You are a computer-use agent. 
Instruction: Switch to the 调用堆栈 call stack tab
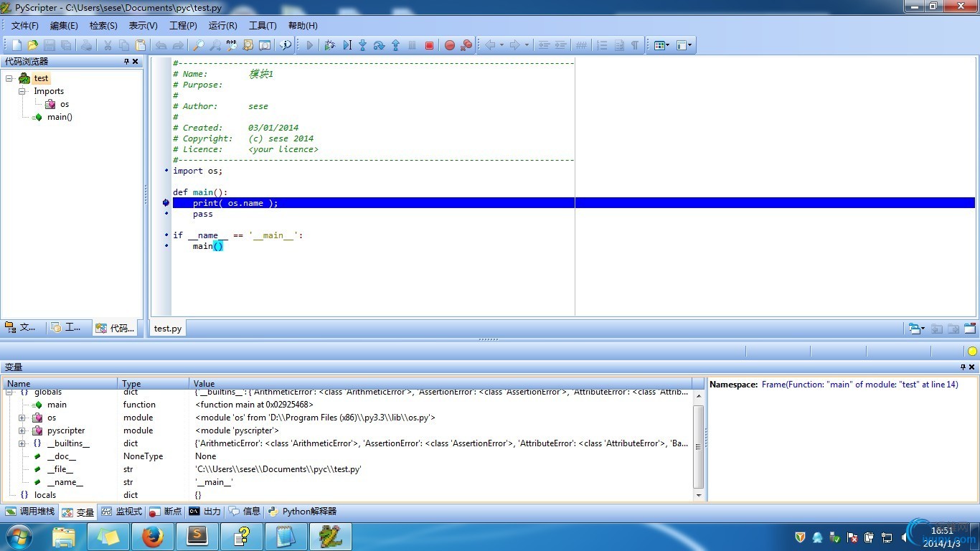(x=30, y=512)
